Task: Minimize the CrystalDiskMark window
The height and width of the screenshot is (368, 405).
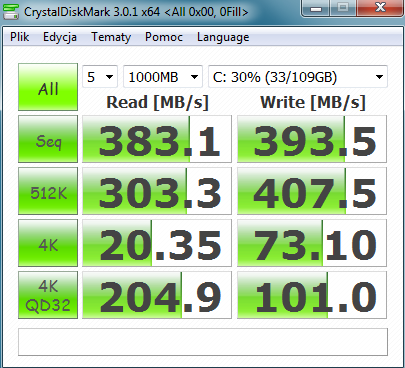Action: [316, 8]
